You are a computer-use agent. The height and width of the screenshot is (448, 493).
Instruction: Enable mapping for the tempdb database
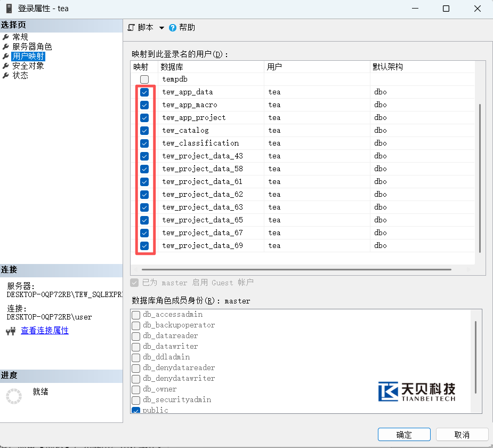click(x=144, y=79)
